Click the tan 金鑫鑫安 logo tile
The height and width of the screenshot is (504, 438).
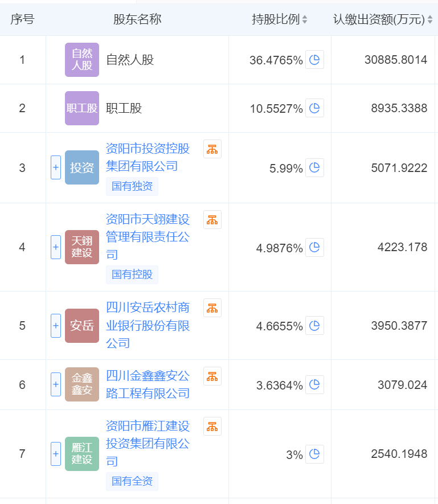tap(82, 384)
